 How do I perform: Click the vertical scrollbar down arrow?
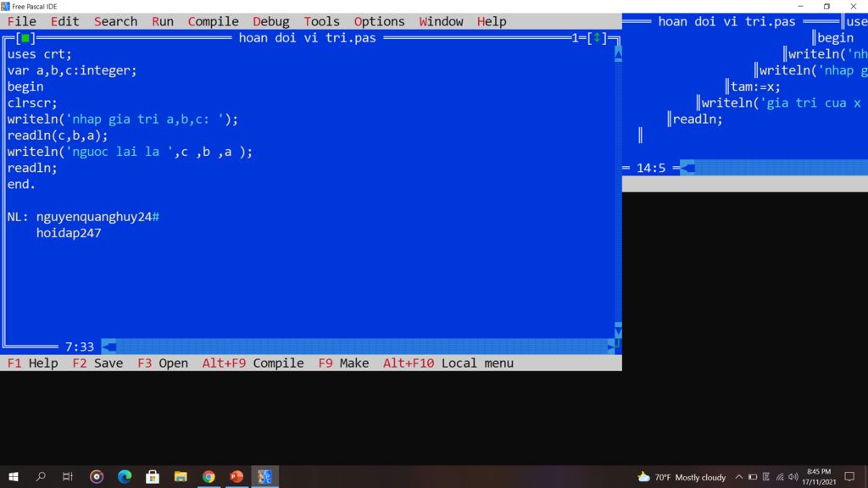click(x=618, y=330)
